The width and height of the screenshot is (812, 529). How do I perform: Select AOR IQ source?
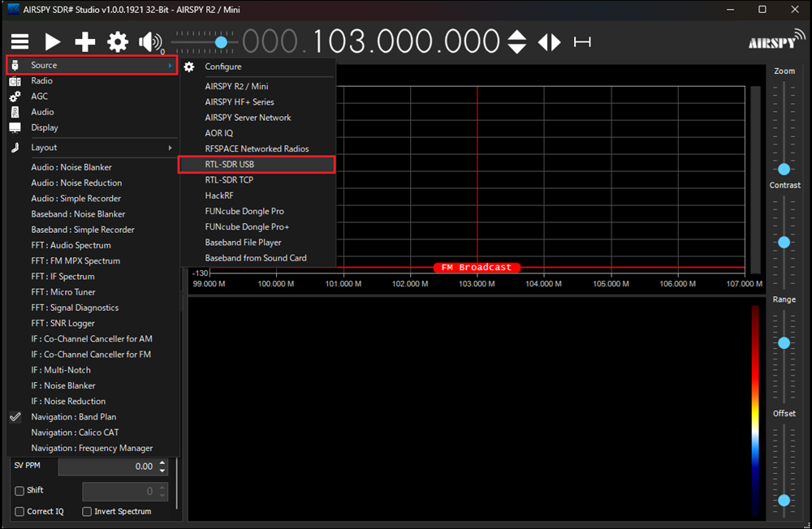(258, 133)
